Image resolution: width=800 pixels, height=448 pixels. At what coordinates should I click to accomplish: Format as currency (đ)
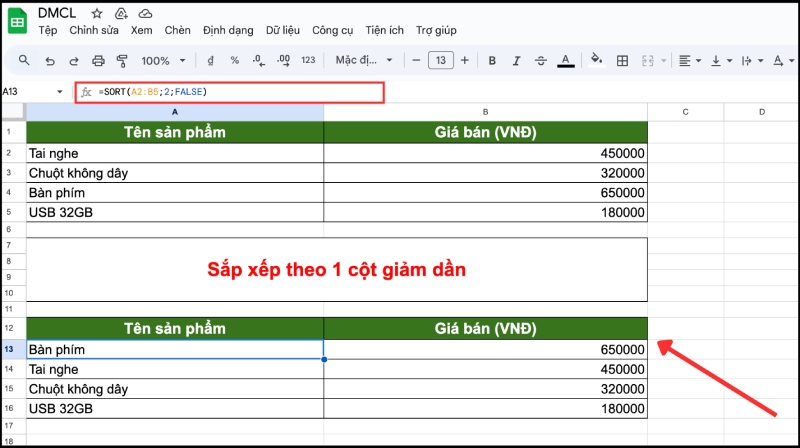pos(210,60)
